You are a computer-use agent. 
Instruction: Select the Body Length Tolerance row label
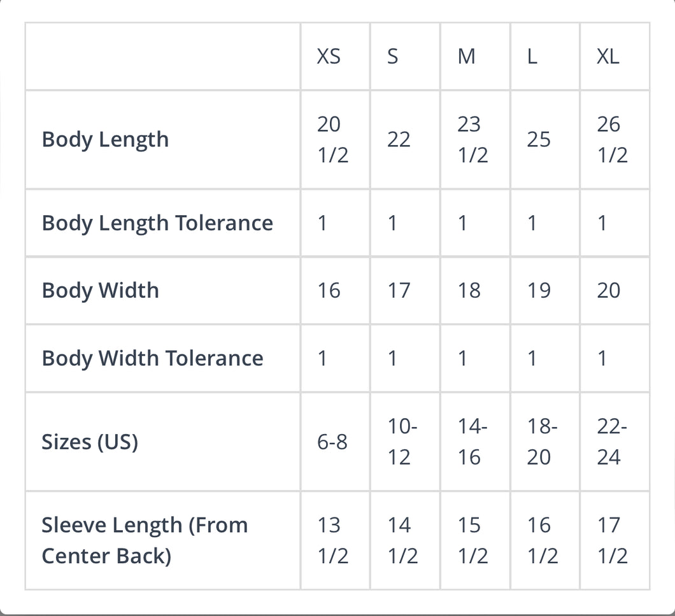coord(157,223)
